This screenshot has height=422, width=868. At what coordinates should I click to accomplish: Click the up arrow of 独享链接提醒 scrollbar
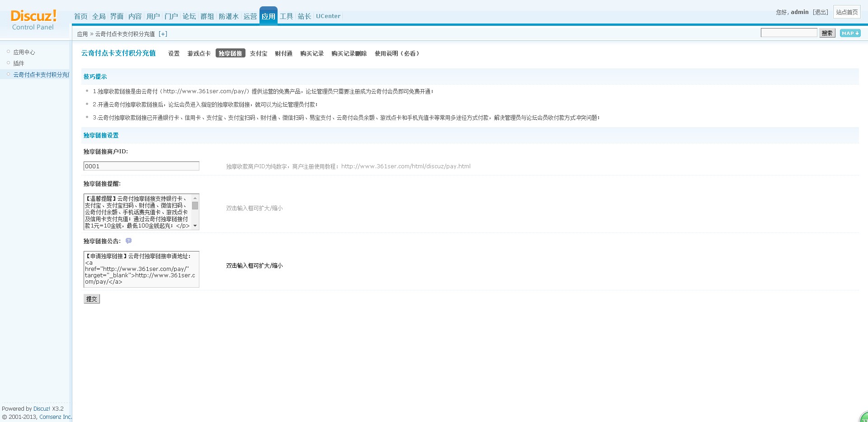195,198
